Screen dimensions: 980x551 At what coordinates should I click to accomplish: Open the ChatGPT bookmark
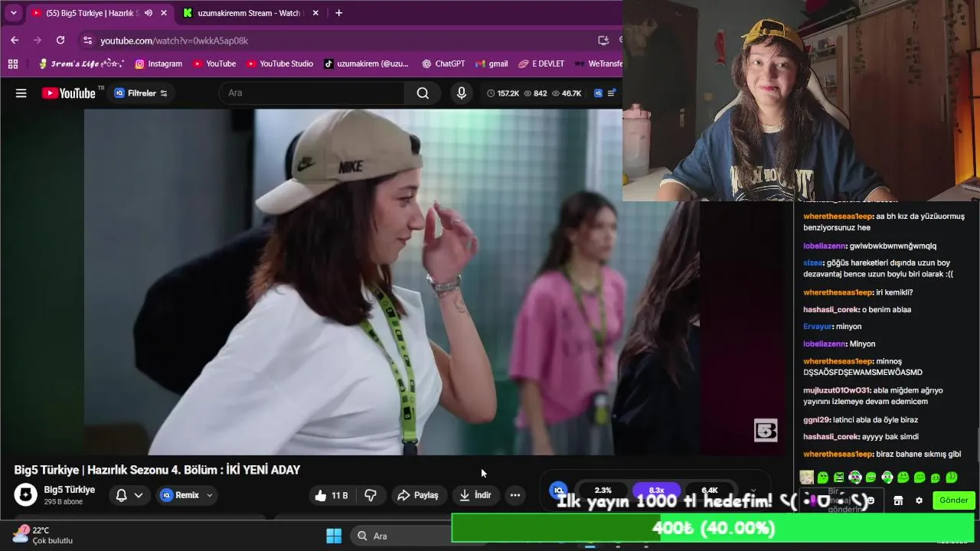tap(443, 64)
